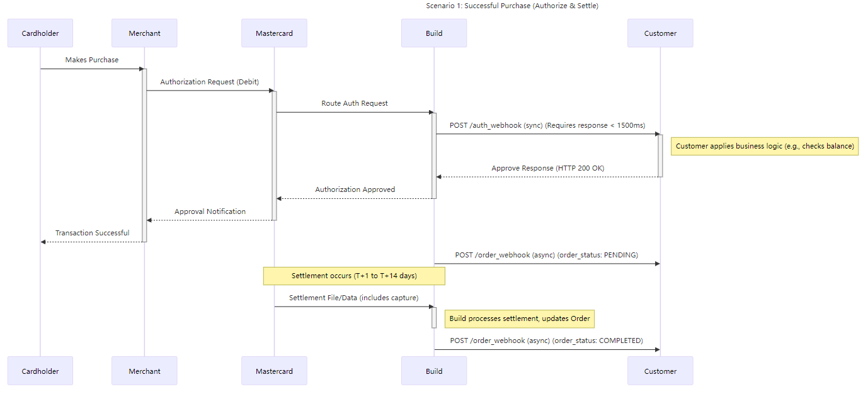Click 'Approve Response (HTTP 200 OK)' label
Screen dimensions: 868x394
coord(548,168)
